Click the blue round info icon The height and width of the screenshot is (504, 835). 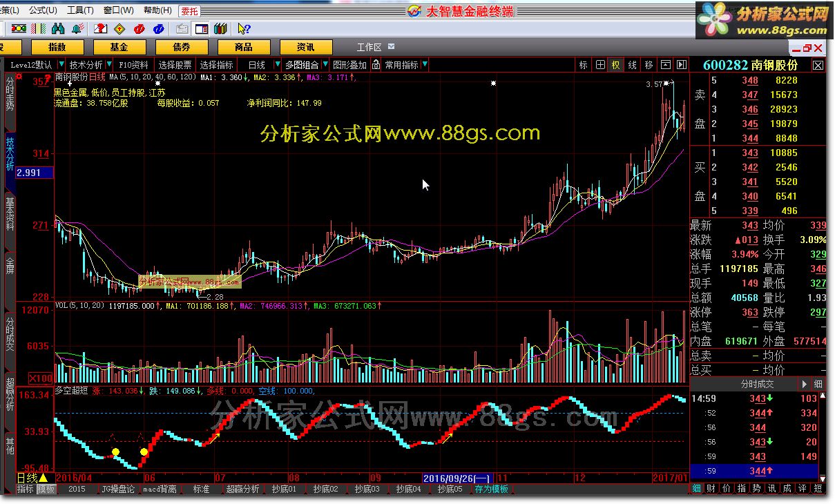(159, 28)
